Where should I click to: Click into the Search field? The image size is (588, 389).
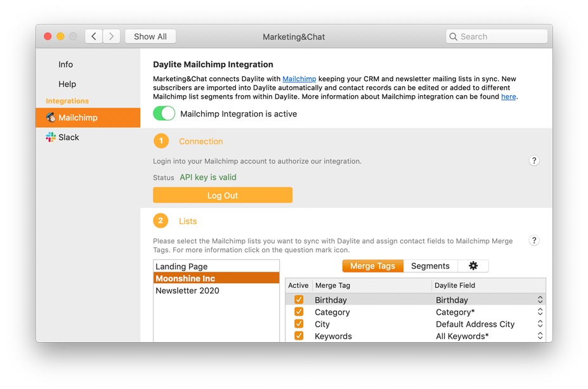tap(497, 36)
